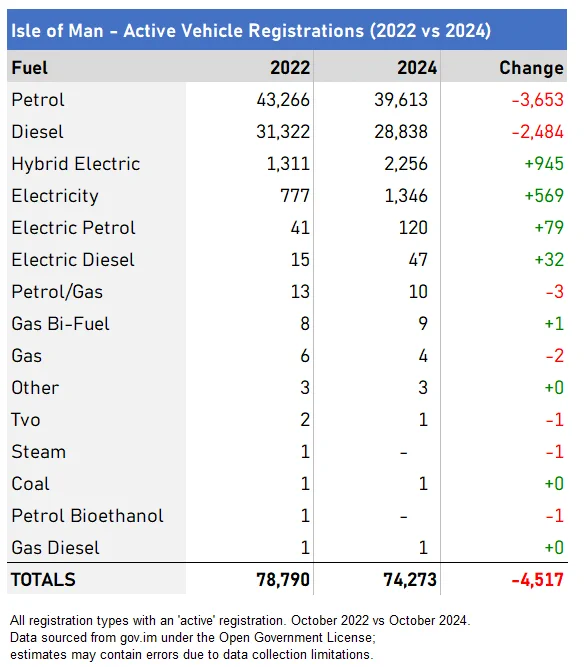
Task: Click the 'Petrol Bioethanol' row label
Action: (x=87, y=516)
